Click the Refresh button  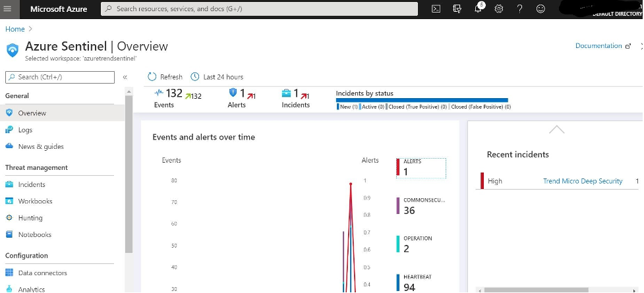point(165,77)
